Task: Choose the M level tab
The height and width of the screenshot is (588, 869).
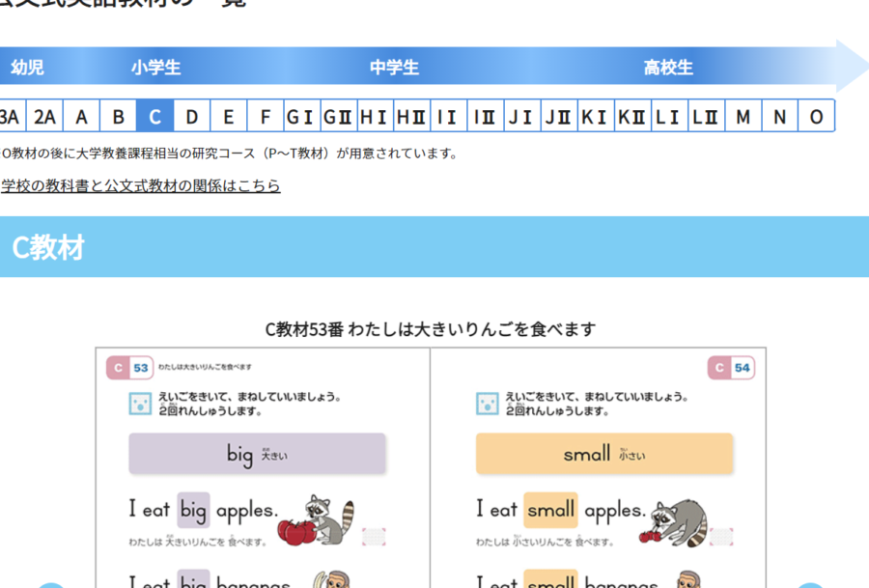Action: [x=743, y=117]
